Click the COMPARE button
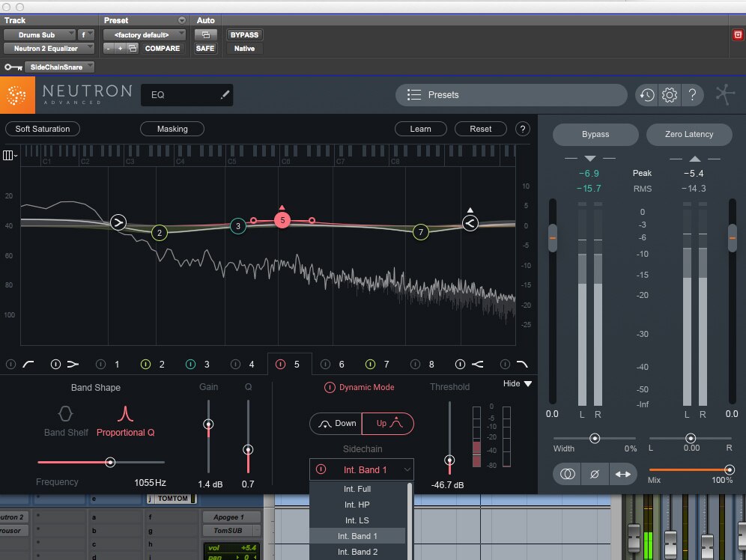Image resolution: width=746 pixels, height=560 pixels. (x=163, y=48)
